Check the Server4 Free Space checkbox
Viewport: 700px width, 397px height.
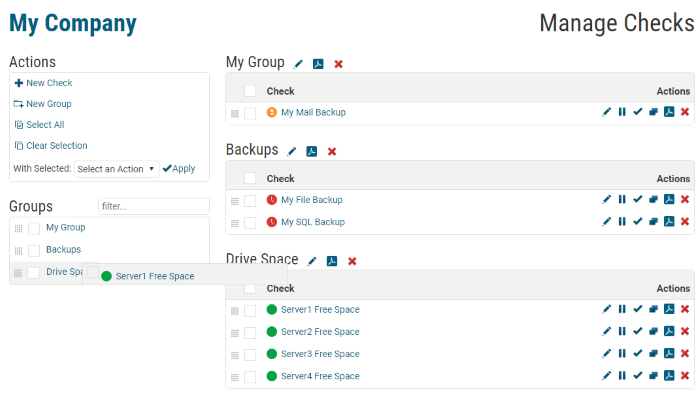pyautogui.click(x=250, y=377)
